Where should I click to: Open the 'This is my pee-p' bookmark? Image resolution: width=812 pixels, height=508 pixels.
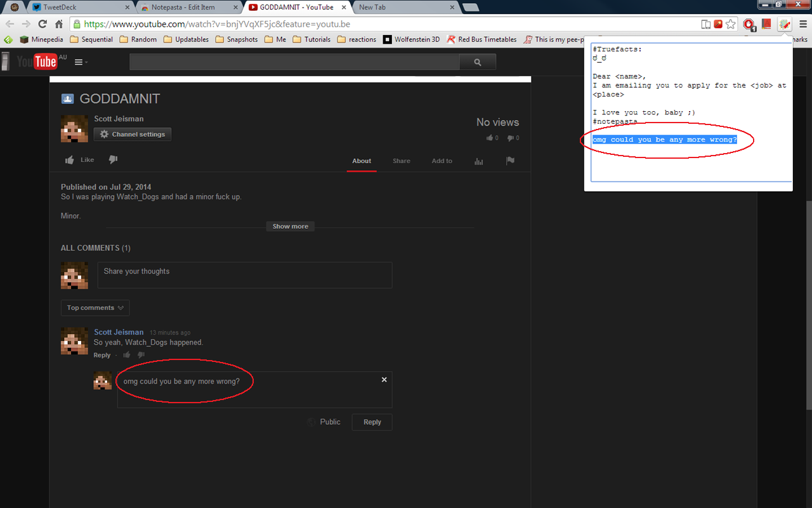[554, 39]
